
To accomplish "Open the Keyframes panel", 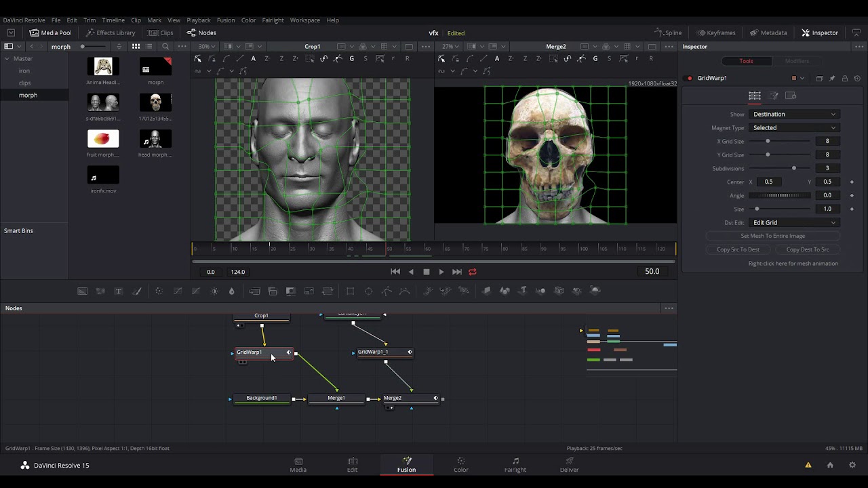I will pyautogui.click(x=715, y=33).
